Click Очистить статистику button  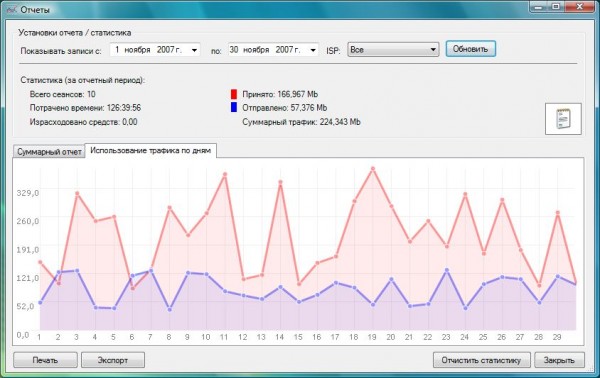coord(481,360)
